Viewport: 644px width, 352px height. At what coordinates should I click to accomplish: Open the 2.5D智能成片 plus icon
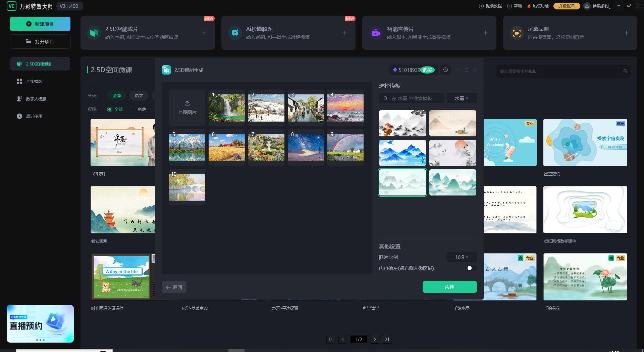click(x=204, y=33)
